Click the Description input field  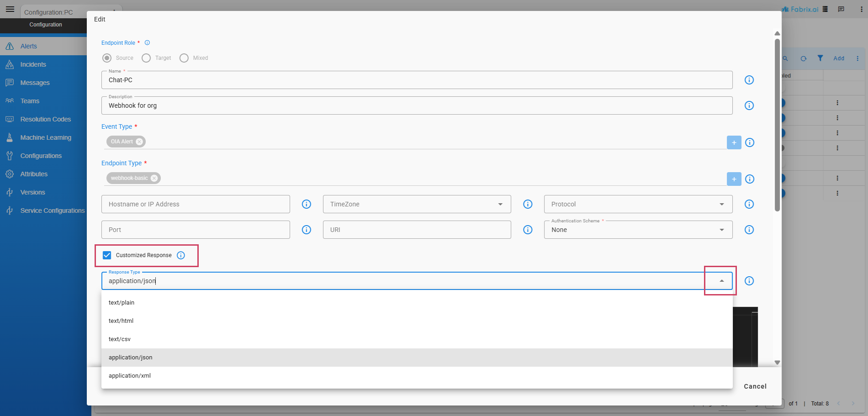point(417,105)
